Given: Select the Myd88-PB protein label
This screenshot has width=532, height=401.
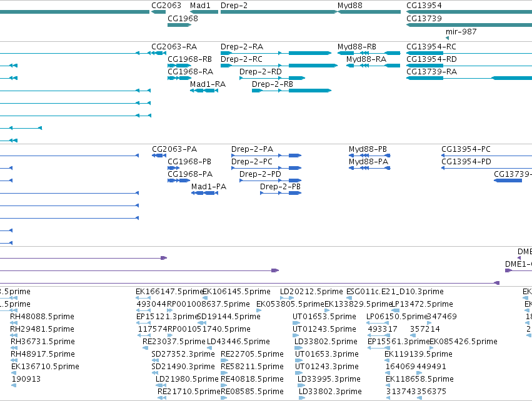Looking at the screenshot, I should (x=368, y=149).
